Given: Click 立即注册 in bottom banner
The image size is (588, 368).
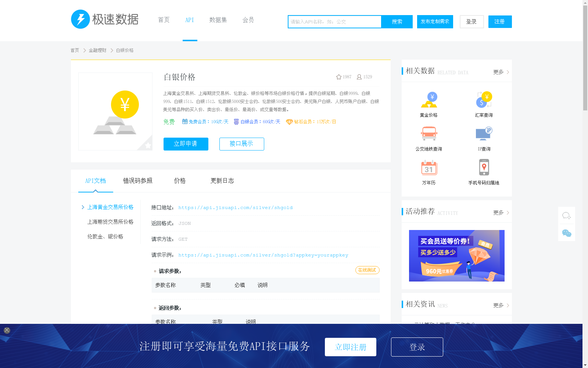Looking at the screenshot, I should [351, 347].
